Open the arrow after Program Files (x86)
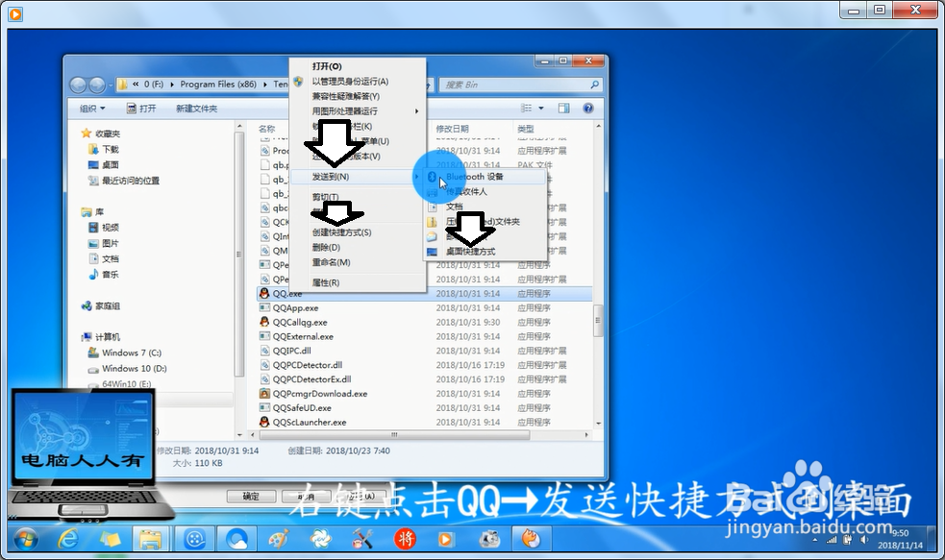Image resolution: width=945 pixels, height=560 pixels. (x=265, y=85)
